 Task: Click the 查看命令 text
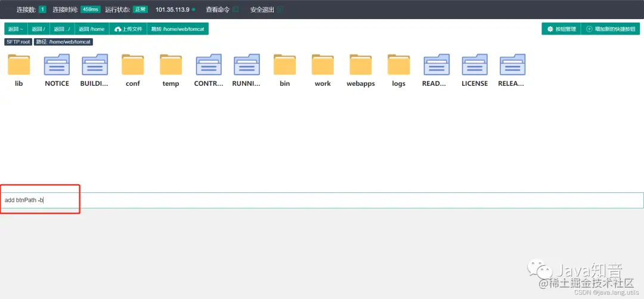coord(218,10)
